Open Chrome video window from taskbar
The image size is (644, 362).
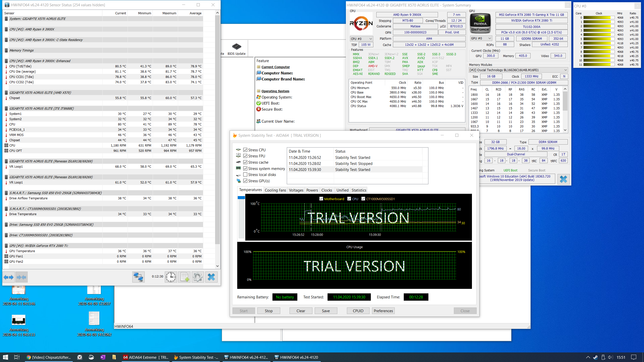[49, 357]
